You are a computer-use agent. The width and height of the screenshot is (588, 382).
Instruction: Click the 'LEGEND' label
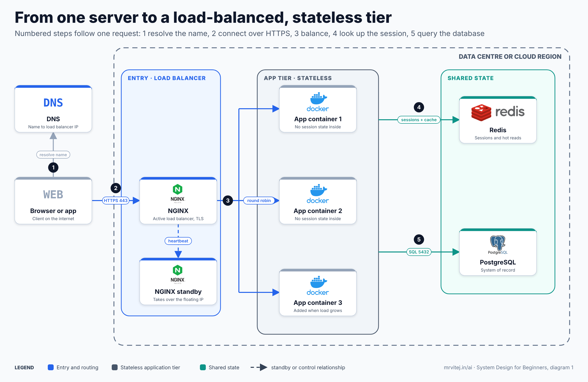24,368
